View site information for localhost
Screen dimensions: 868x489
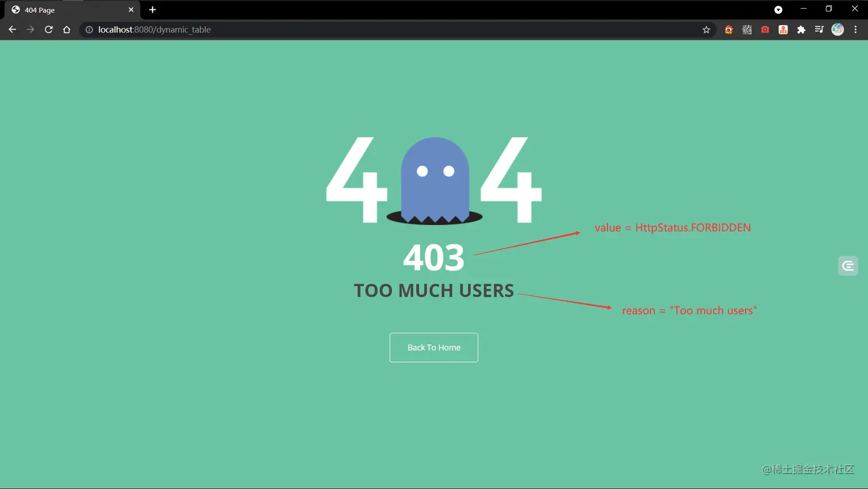89,29
